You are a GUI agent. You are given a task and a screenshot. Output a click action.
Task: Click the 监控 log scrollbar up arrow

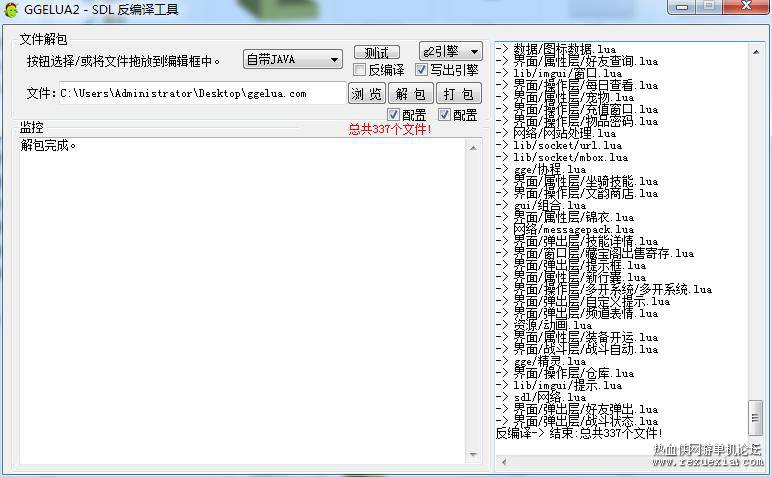(473, 148)
